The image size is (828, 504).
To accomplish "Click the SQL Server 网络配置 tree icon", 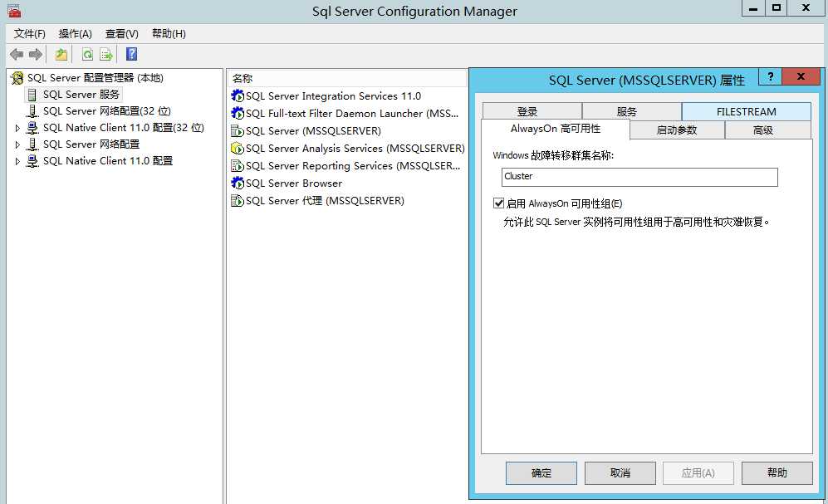I will pos(32,144).
